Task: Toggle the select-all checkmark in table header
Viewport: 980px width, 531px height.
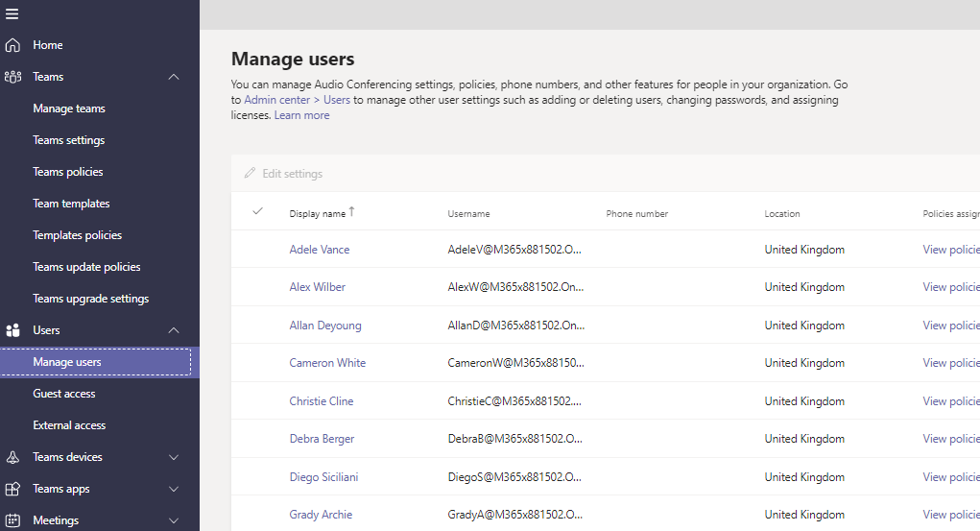Action: point(257,211)
